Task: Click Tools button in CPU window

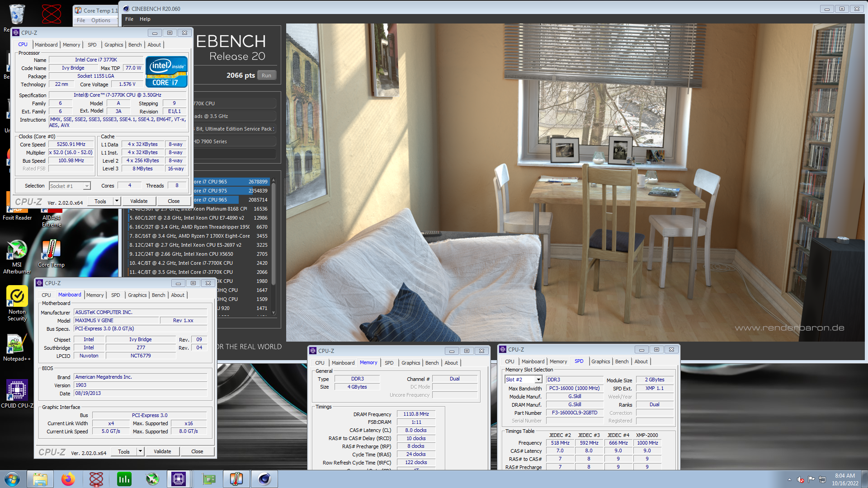Action: click(100, 201)
